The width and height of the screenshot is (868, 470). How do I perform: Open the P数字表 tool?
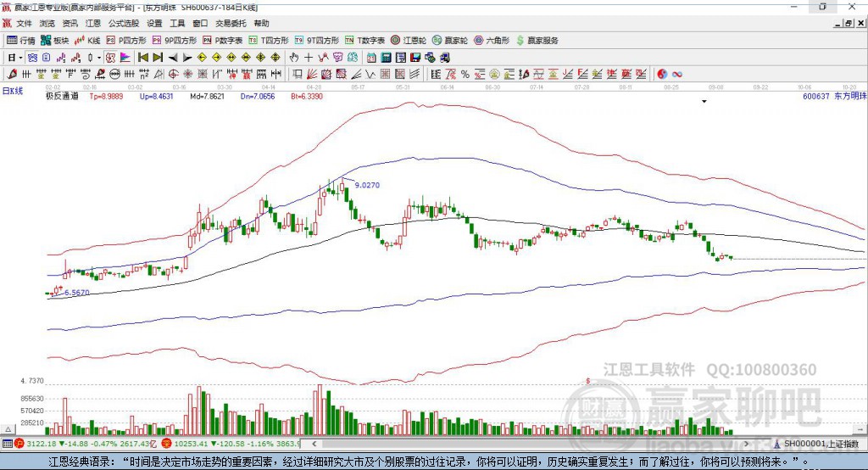[223, 41]
